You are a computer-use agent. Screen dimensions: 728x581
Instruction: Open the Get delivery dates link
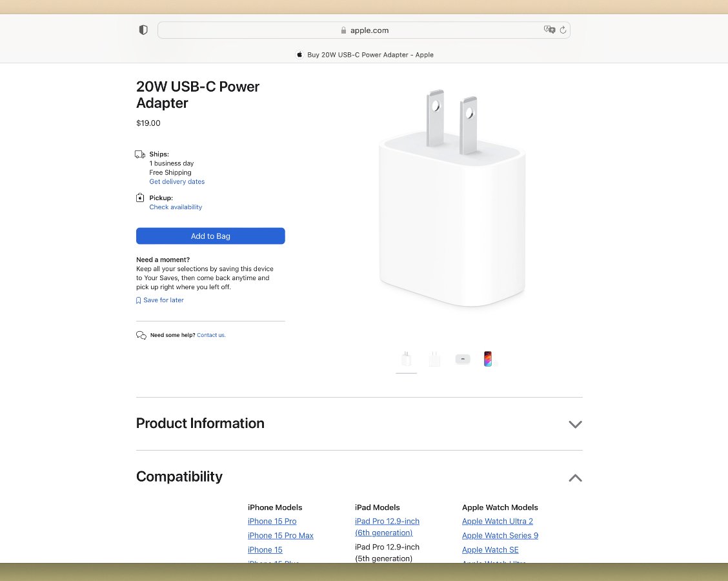pyautogui.click(x=177, y=181)
